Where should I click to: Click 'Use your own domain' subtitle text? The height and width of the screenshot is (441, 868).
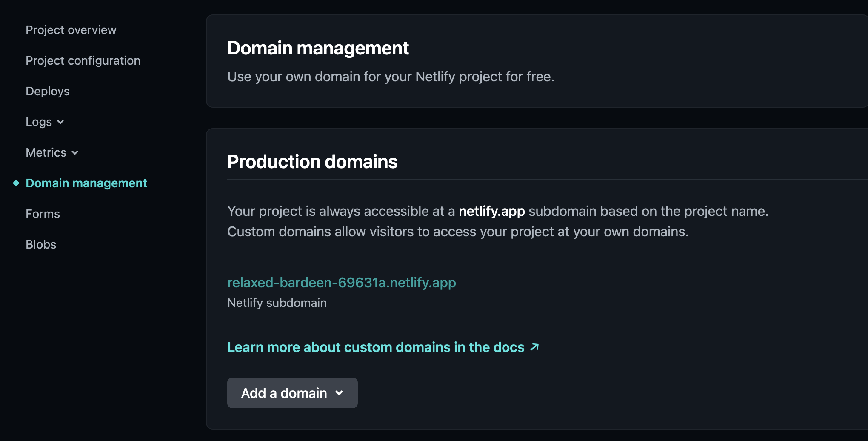tap(391, 77)
